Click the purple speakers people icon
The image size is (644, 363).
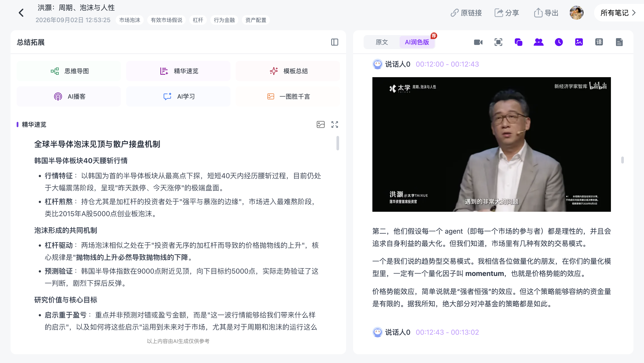pos(538,42)
